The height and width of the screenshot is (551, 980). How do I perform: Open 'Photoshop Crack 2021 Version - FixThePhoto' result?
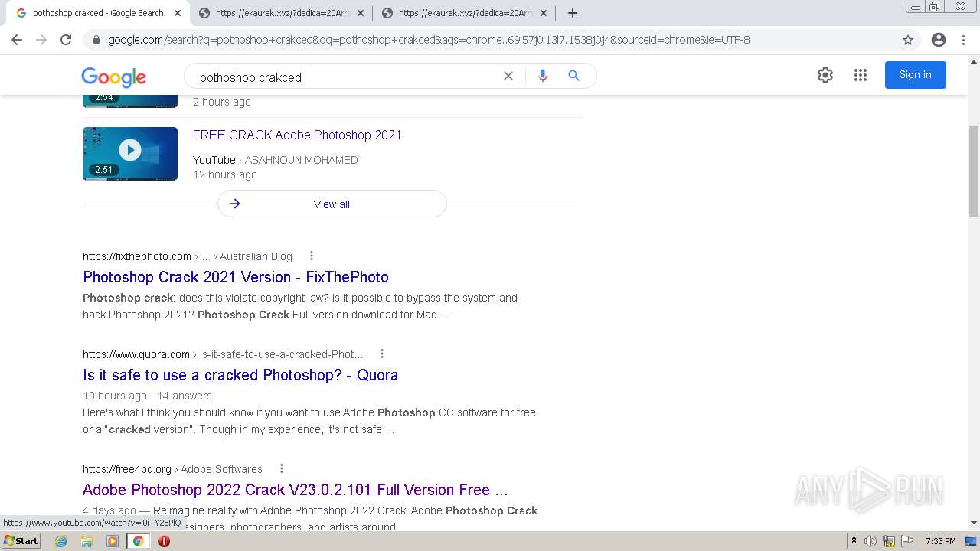coord(236,277)
